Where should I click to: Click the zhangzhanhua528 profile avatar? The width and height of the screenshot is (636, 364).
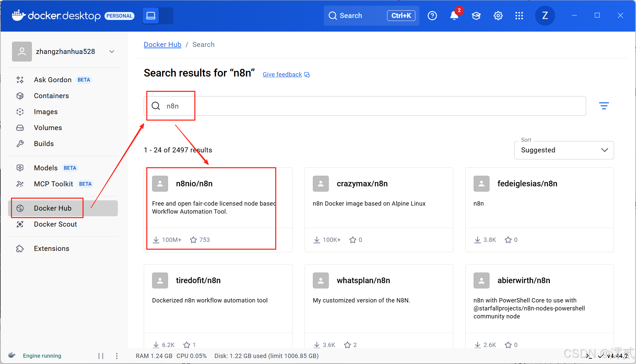(22, 52)
